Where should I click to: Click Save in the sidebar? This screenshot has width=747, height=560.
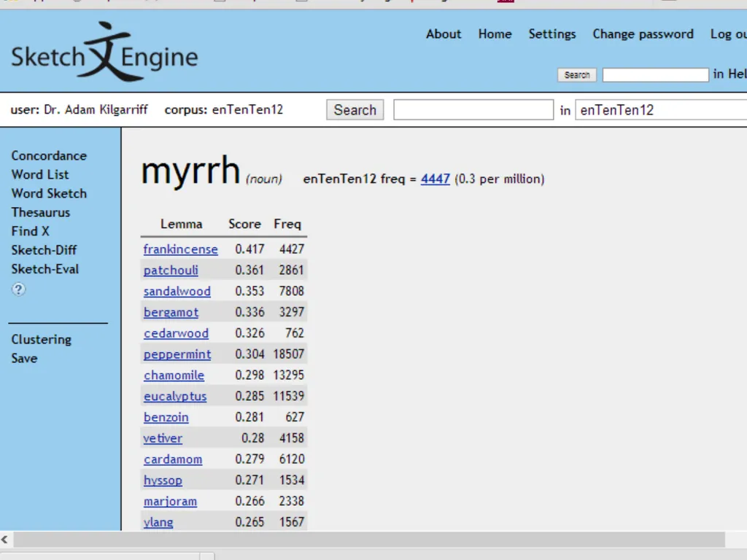pos(24,358)
